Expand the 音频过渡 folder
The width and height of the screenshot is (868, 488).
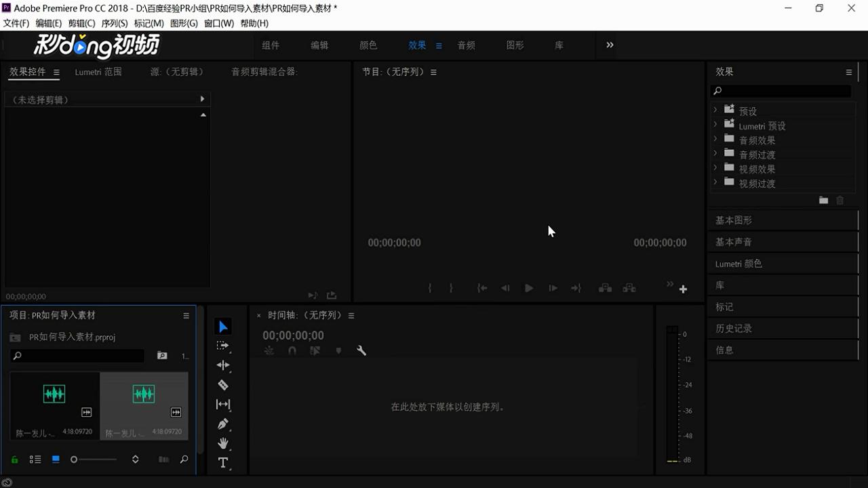(x=715, y=153)
